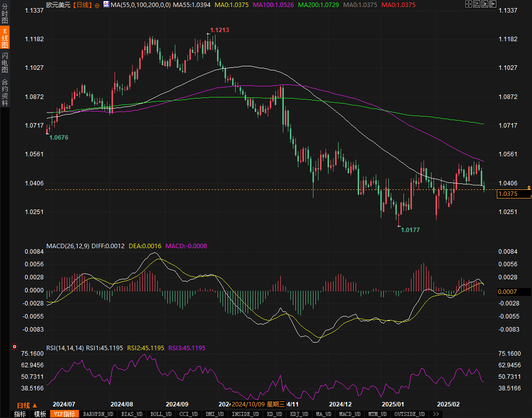The width and height of the screenshot is (532, 418).
Task: Select the BOLL_UD indicator tab
Action: [161, 414]
